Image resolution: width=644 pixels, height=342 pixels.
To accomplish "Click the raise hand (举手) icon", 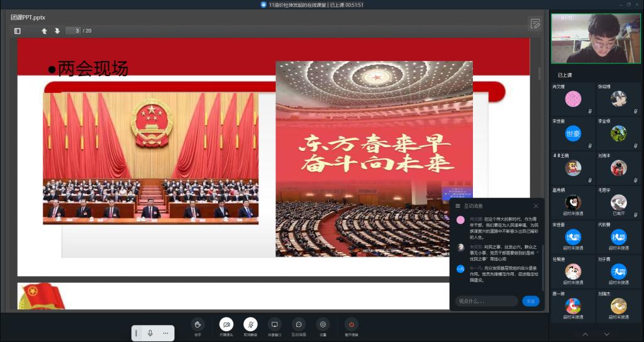I will coord(197,324).
